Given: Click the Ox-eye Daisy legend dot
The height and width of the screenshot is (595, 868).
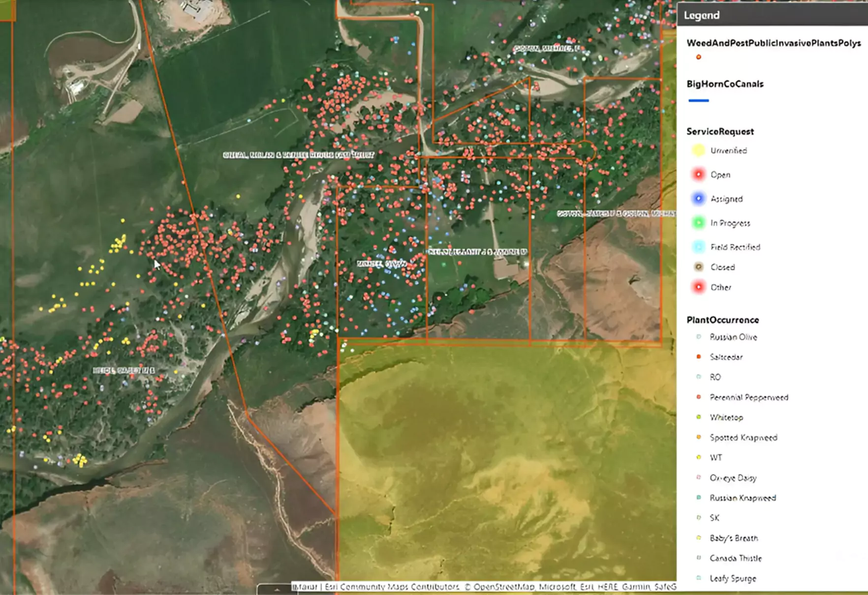Looking at the screenshot, I should pos(698,477).
